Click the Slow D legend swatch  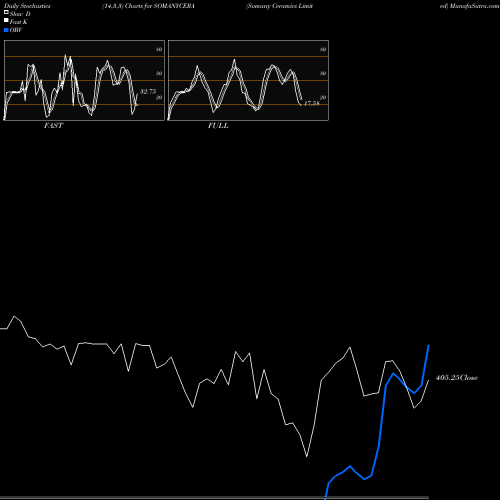(6, 12)
